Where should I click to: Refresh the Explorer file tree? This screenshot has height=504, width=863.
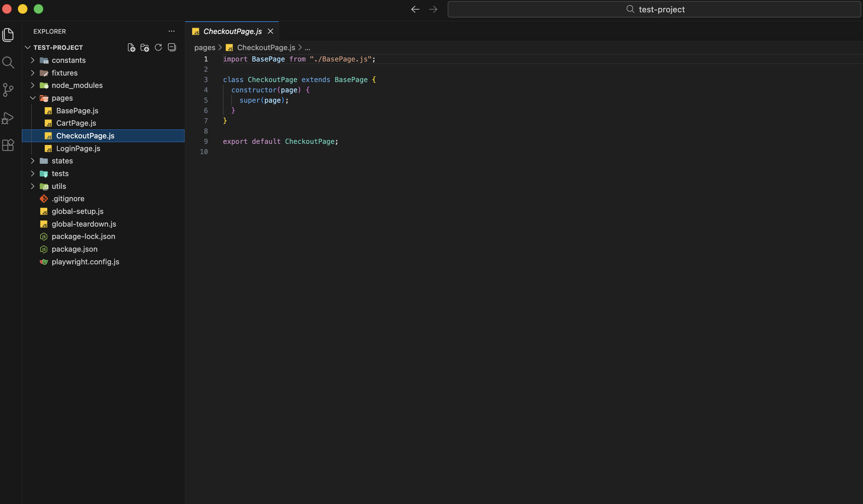tap(158, 47)
